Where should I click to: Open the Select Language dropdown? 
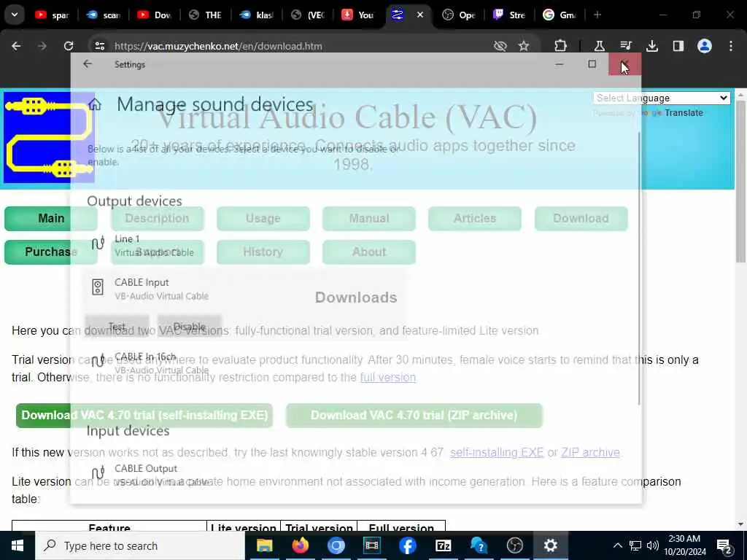pos(662,98)
